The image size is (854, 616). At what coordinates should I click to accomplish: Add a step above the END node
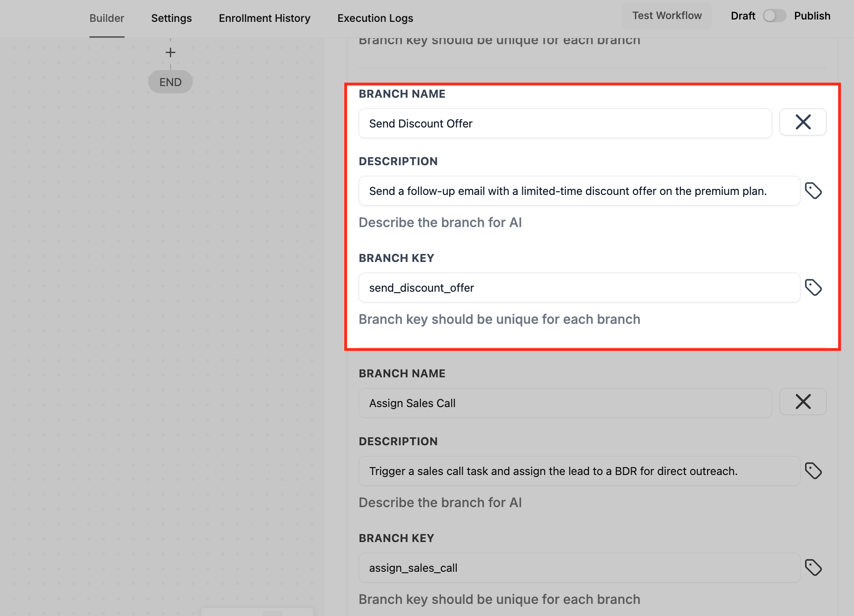pos(170,52)
